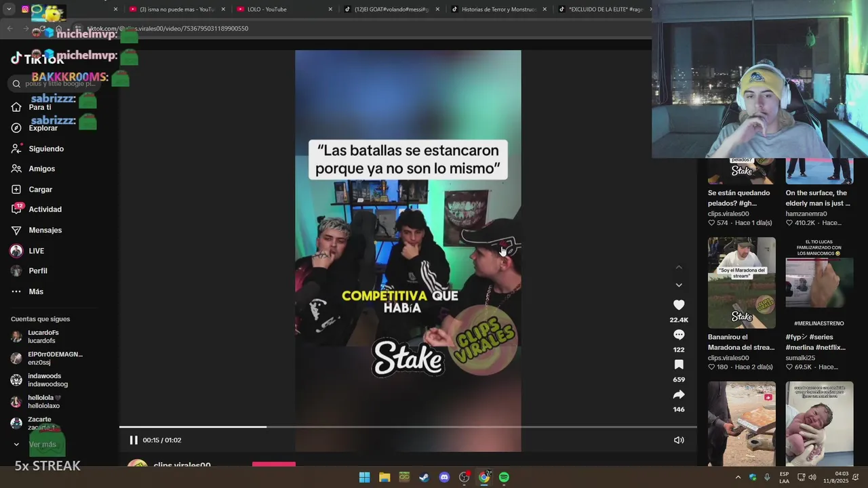Share the video showing 146 shares
This screenshot has width=868, height=488.
pos(679,394)
